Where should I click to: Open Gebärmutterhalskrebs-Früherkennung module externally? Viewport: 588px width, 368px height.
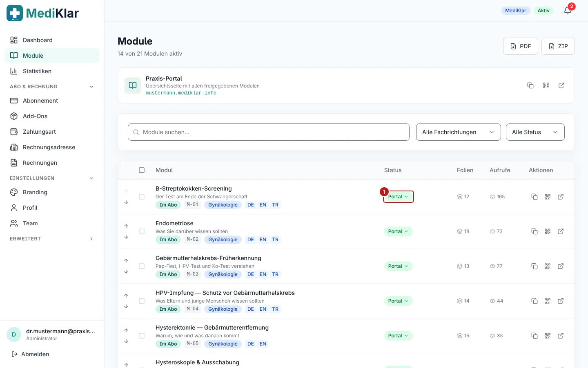coord(561,266)
